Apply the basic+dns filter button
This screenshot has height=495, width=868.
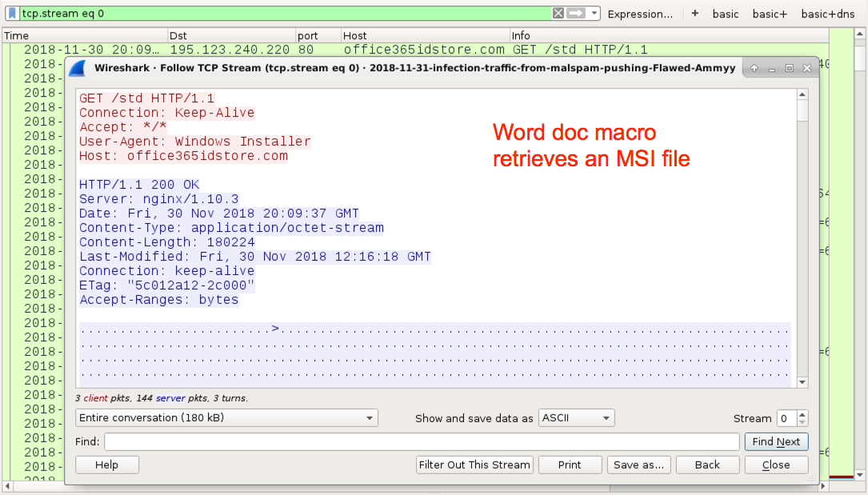click(x=827, y=14)
